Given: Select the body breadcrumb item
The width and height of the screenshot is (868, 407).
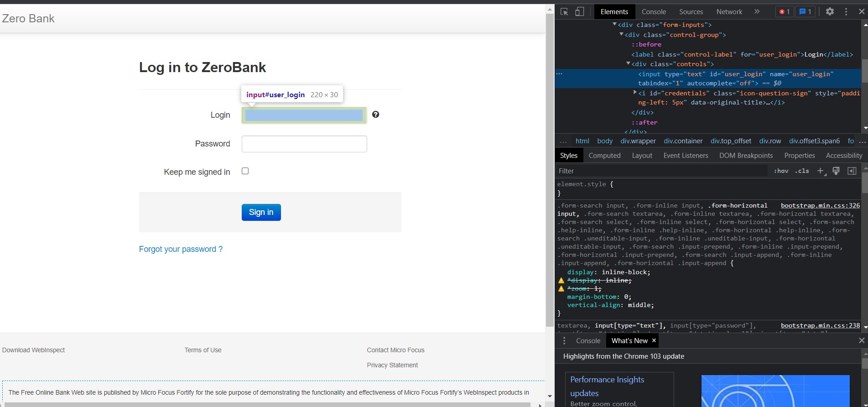Looking at the screenshot, I should [x=605, y=141].
